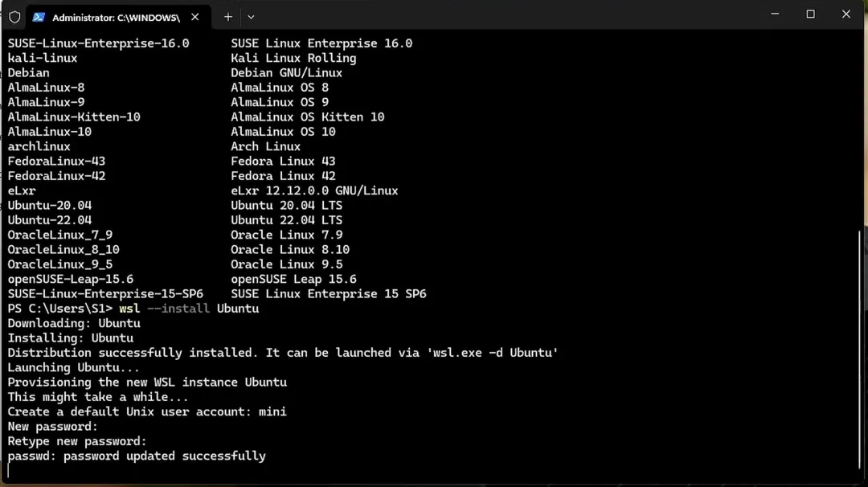Click 'Debian GNU/Linux' friendly name text
Viewport: 868px width, 487px height.
click(286, 73)
